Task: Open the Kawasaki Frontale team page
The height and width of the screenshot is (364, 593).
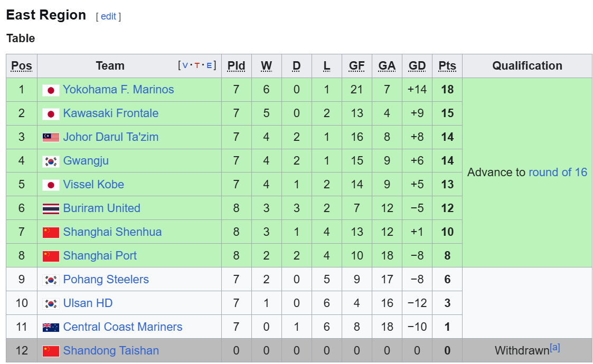Action: [x=111, y=113]
